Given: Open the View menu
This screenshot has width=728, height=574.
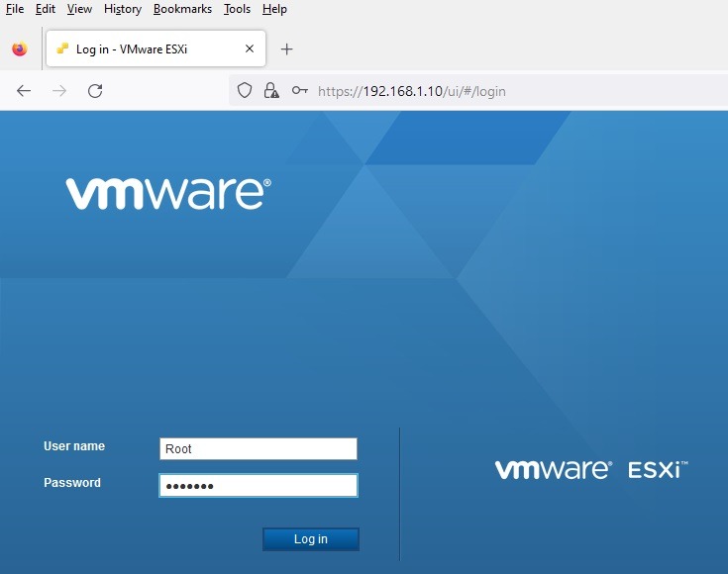Looking at the screenshot, I should [x=79, y=9].
